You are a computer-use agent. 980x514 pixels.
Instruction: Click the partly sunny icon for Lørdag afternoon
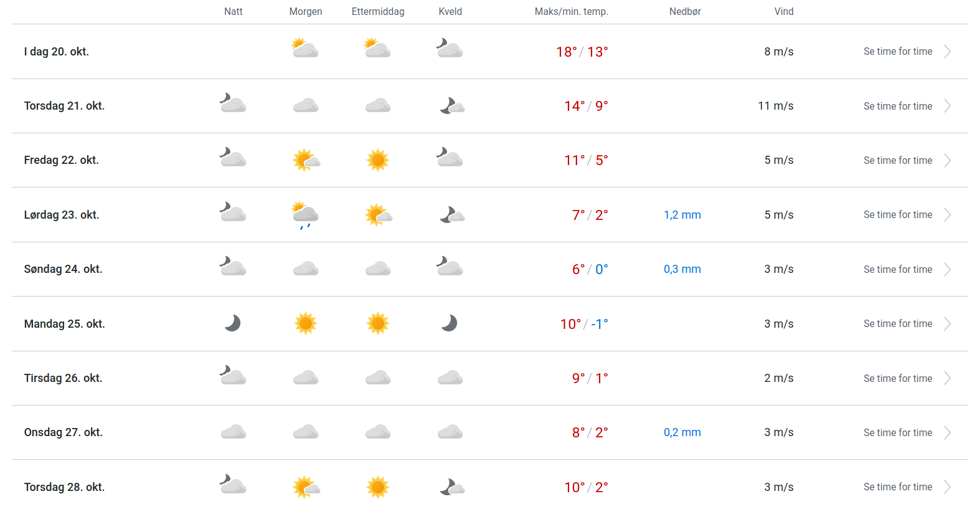tap(378, 215)
